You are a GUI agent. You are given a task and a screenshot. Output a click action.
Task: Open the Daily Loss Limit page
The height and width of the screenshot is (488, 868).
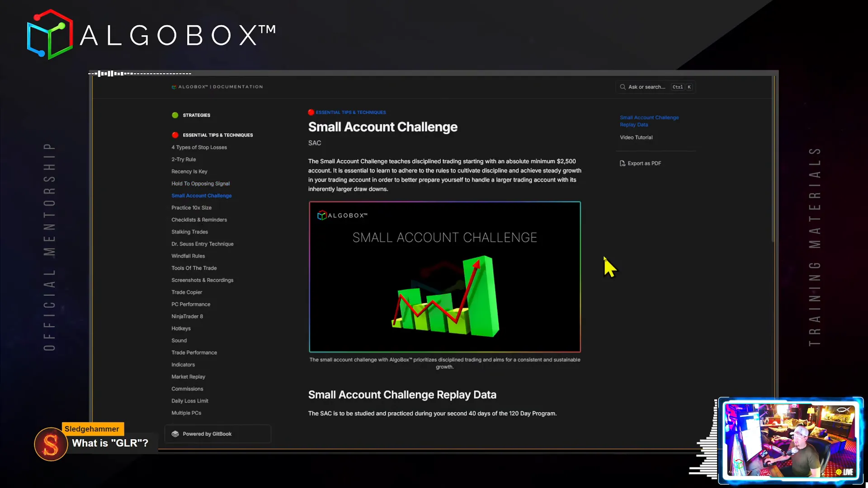[x=190, y=401]
